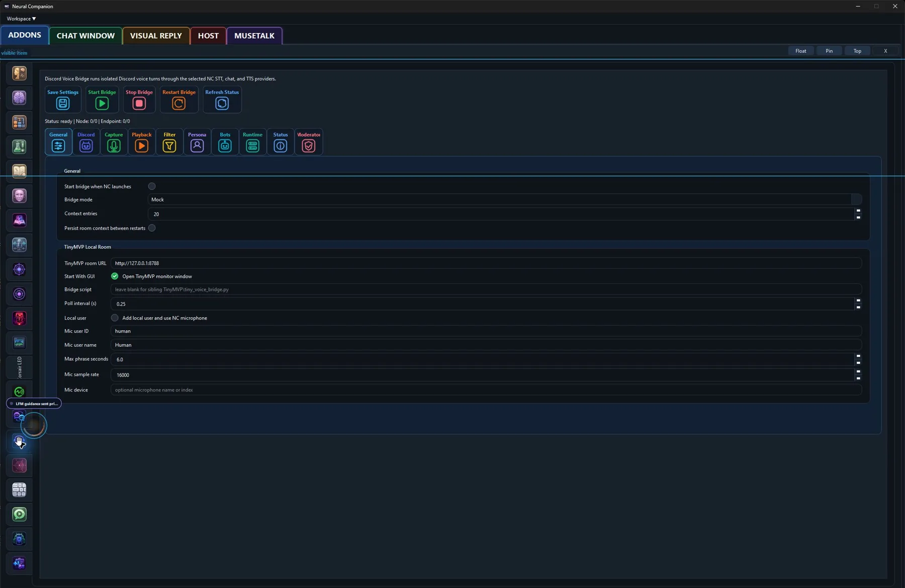Open the purple brain addon icon
Viewport: 905px width, 588px height.
coord(19,98)
